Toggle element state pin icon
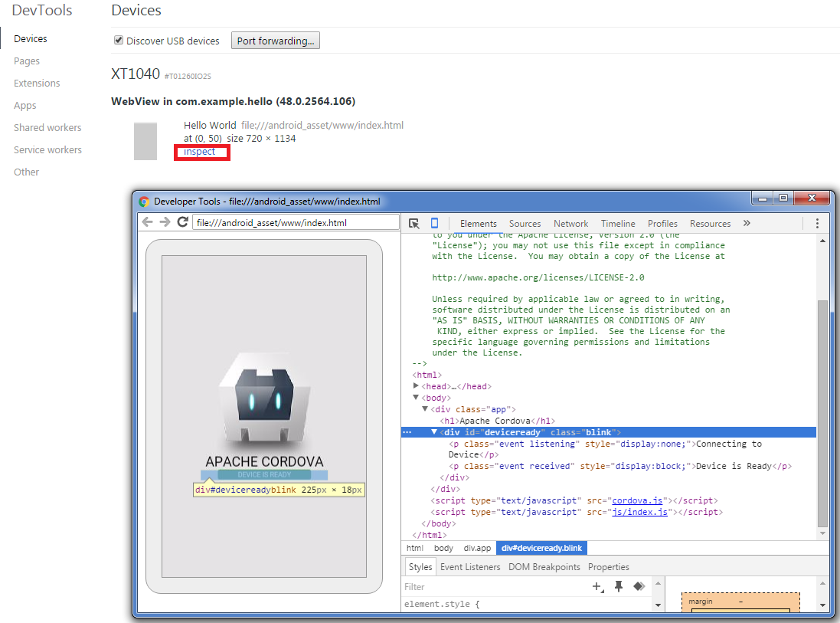The height and width of the screenshot is (623, 840). (618, 586)
